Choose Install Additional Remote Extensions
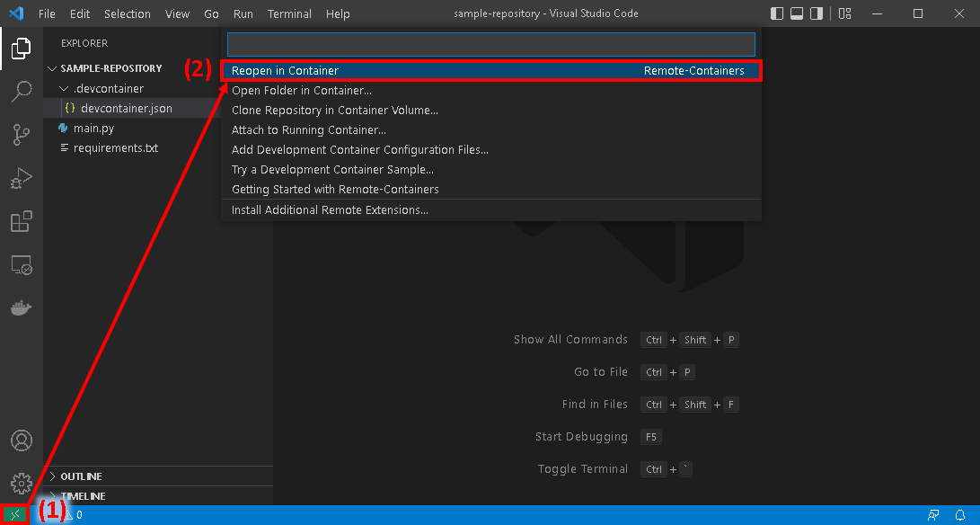This screenshot has height=525, width=980. tap(491, 209)
